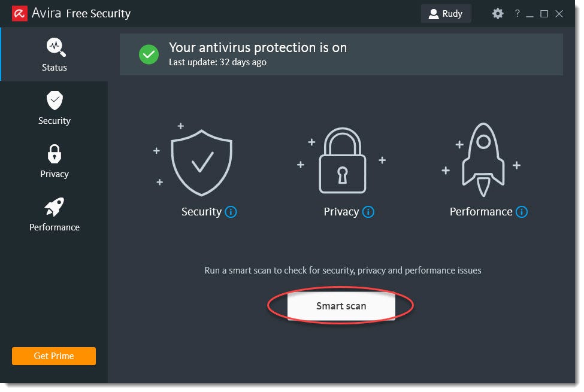Screen dimensions: 584x392
Task: Switch to the Performance tab
Action: click(x=54, y=215)
